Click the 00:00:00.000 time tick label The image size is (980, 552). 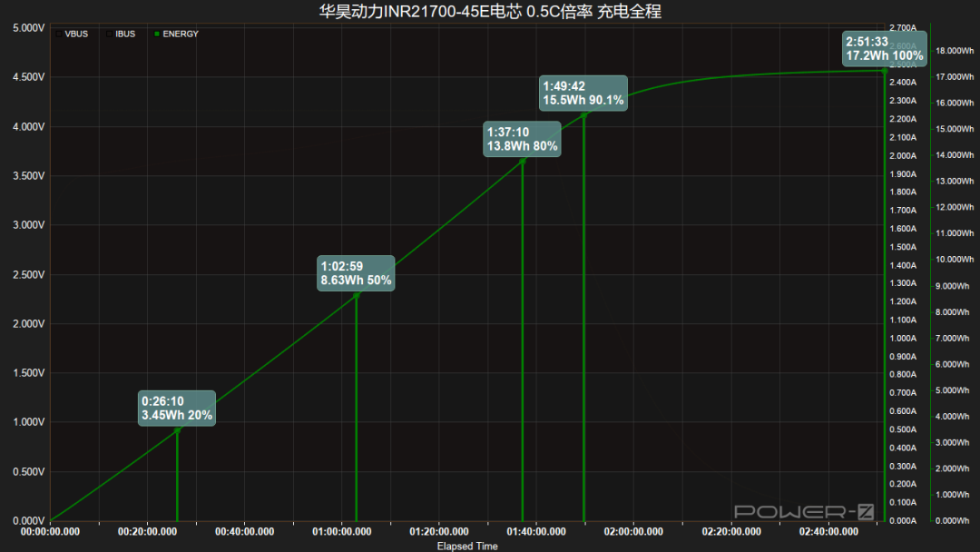pos(50,531)
